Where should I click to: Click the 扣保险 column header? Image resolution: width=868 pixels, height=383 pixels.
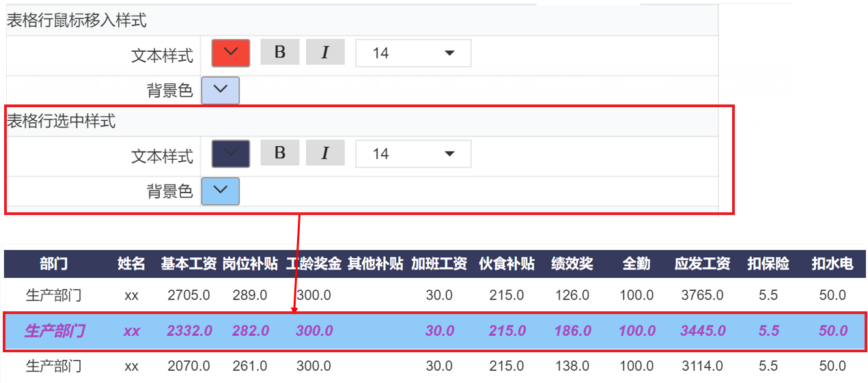tap(768, 264)
